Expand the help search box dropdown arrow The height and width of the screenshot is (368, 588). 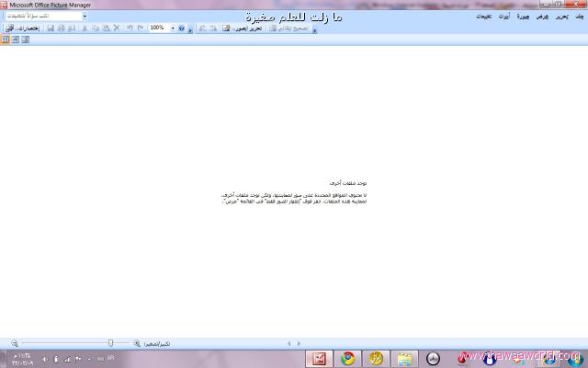85,16
